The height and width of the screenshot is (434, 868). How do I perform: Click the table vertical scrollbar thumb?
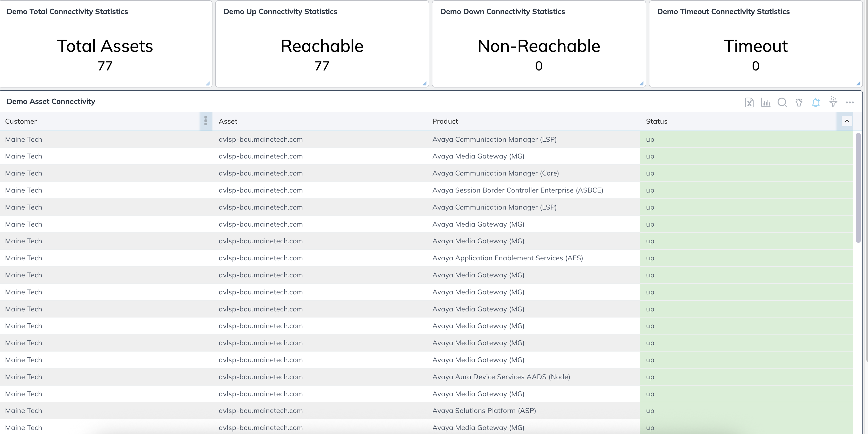pos(858,187)
